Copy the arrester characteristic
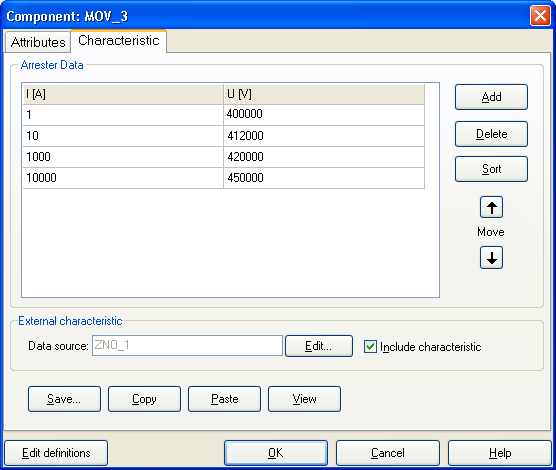The image size is (556, 470). 144,399
